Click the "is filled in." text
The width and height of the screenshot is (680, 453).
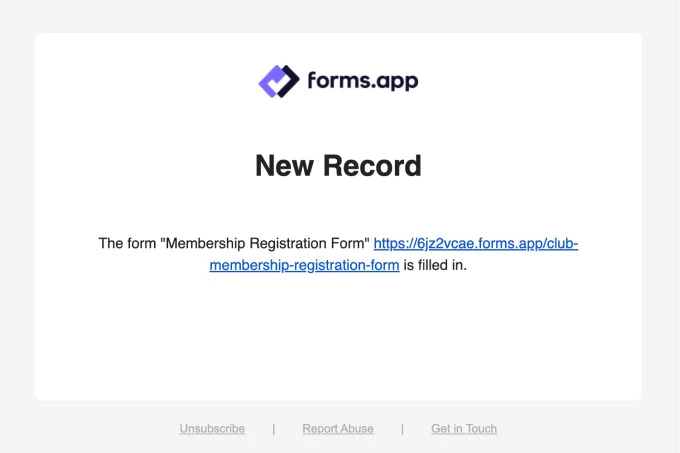(435, 265)
